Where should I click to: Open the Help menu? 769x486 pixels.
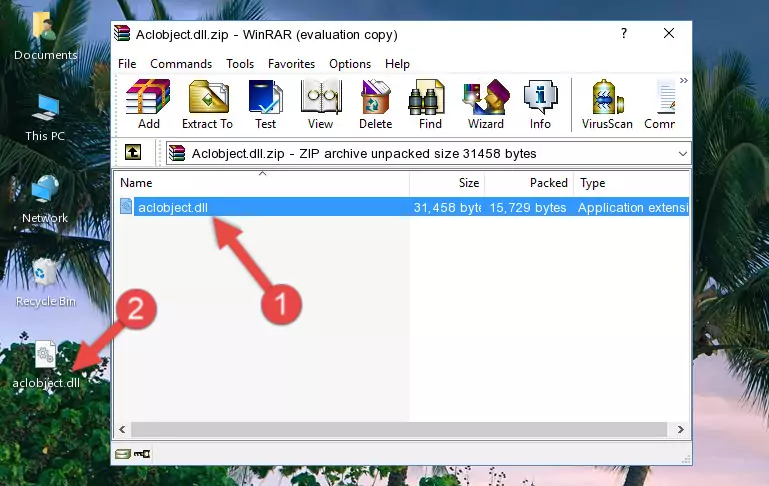tap(397, 64)
